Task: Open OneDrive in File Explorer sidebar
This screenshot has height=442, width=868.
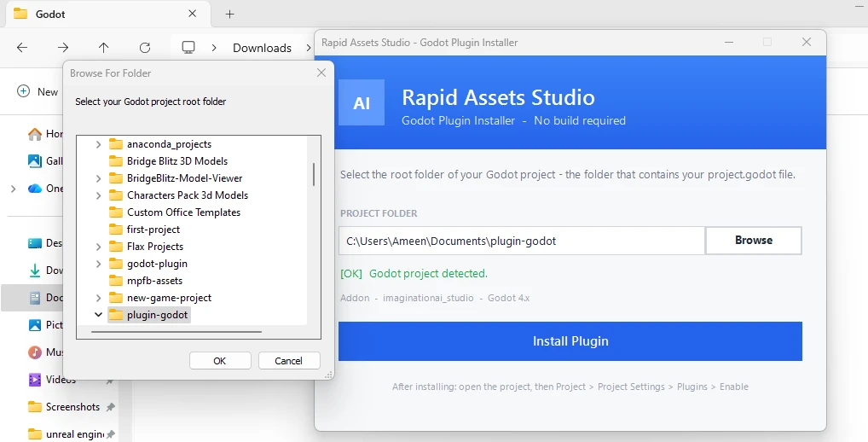Action: pyautogui.click(x=45, y=189)
